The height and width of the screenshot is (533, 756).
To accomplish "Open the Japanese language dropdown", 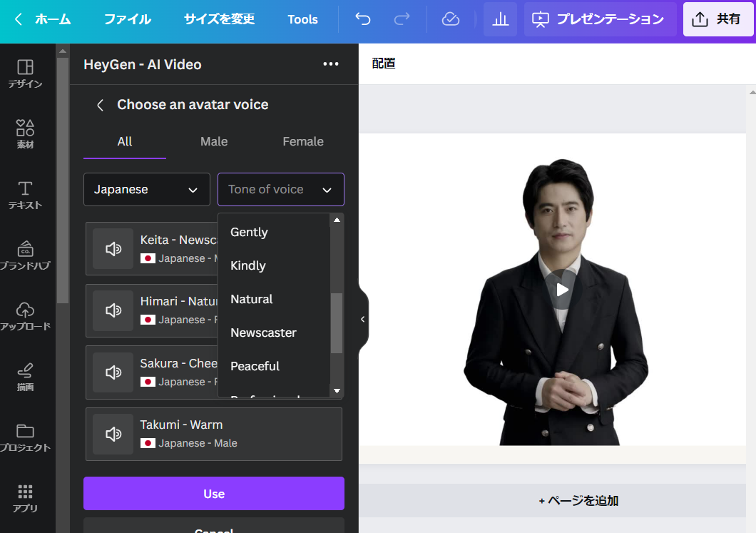I will (147, 190).
